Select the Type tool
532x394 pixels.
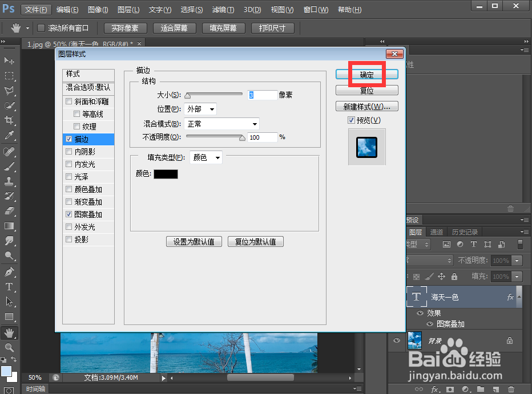pos(9,285)
